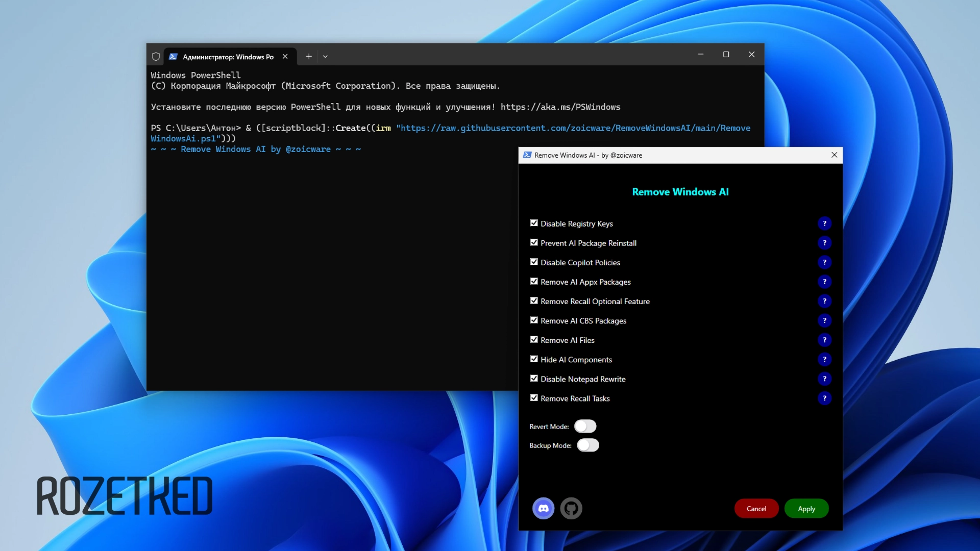Enable the Backup Mode toggle
The height and width of the screenshot is (551, 980).
[x=588, y=445]
